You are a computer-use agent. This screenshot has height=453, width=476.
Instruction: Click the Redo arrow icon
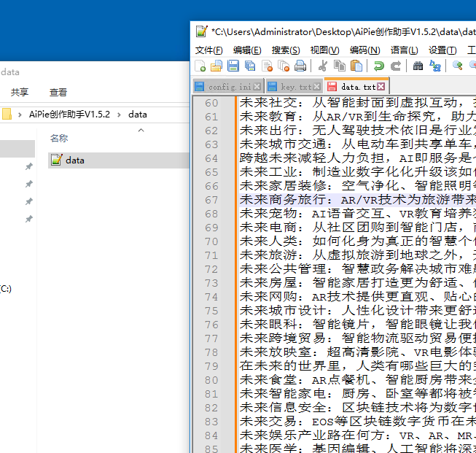click(x=396, y=66)
